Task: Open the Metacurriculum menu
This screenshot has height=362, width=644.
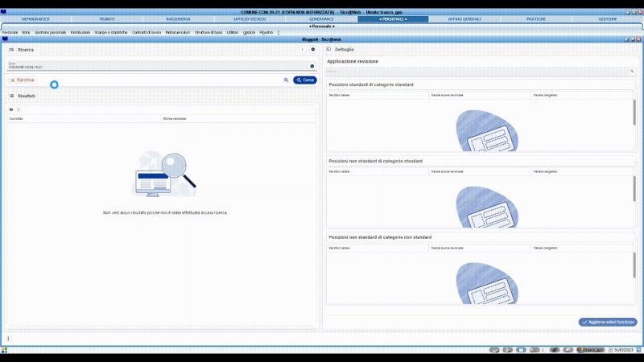Action: pyautogui.click(x=178, y=32)
